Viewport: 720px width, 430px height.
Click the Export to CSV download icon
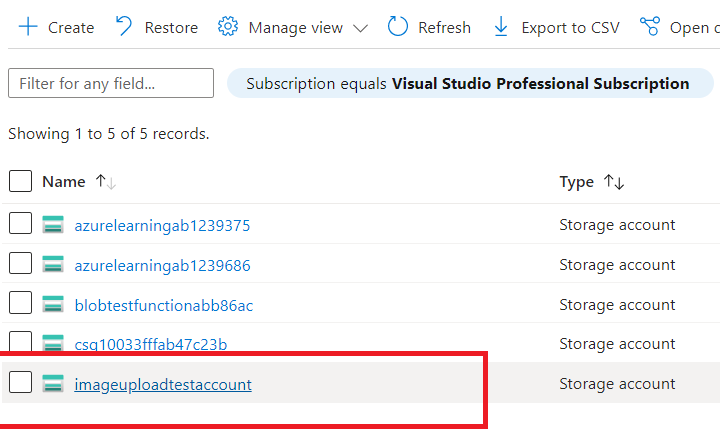[501, 27]
